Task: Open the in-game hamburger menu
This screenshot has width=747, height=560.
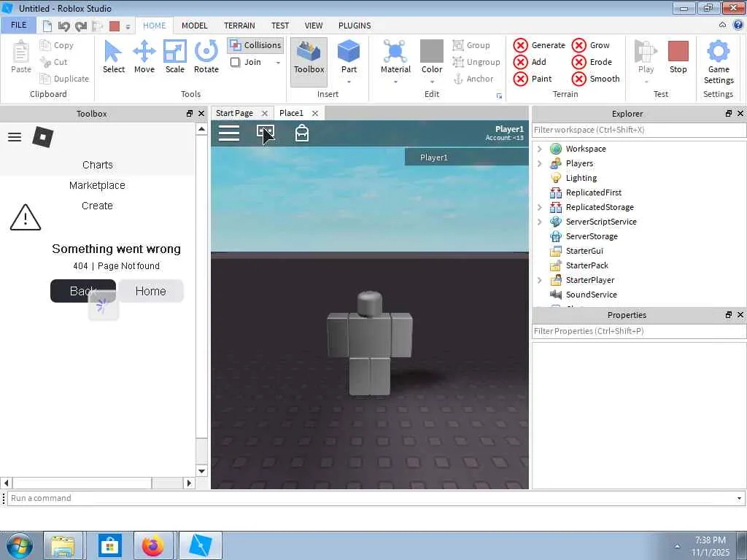Action: click(x=228, y=133)
